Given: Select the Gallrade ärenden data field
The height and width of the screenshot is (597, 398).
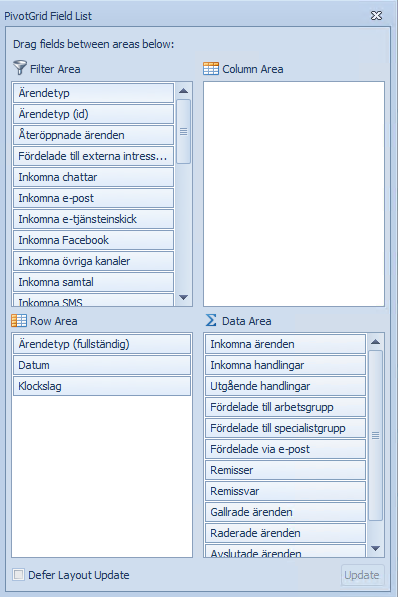Looking at the screenshot, I should [x=285, y=512].
